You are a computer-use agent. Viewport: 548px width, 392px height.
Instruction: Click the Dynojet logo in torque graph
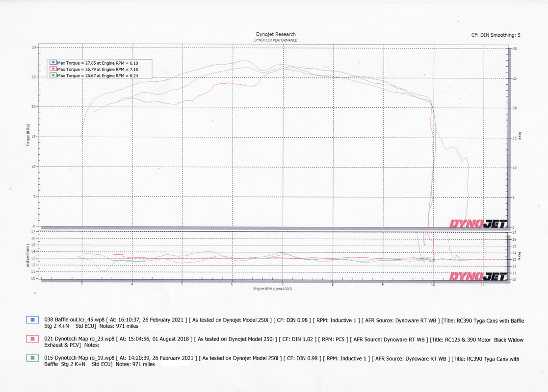pyautogui.click(x=478, y=223)
